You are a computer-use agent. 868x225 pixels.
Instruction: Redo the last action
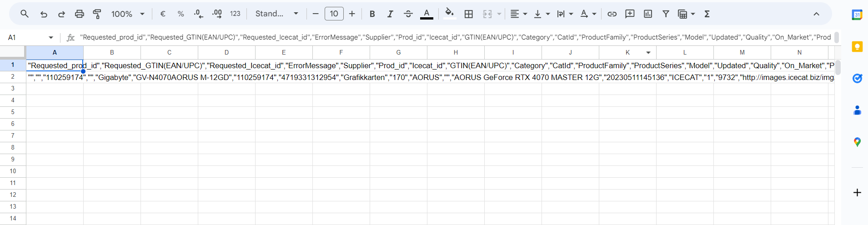61,14
